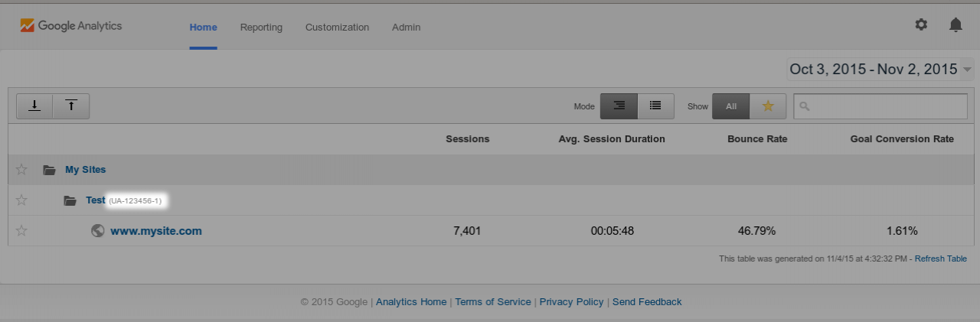Click the Refresh Table link

pyautogui.click(x=940, y=259)
